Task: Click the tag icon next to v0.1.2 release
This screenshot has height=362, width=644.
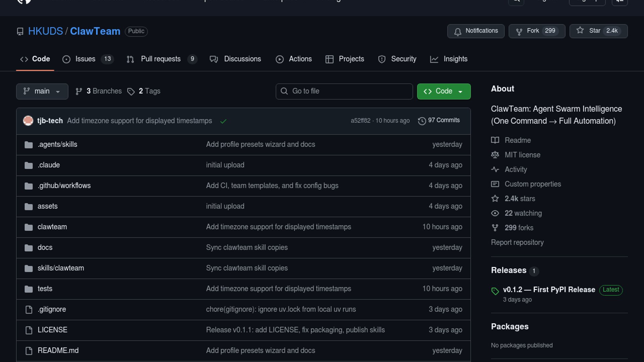Action: [495, 291]
